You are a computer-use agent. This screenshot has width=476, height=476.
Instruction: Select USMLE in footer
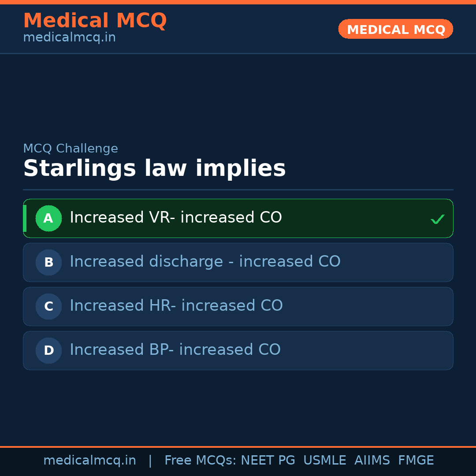tap(324, 461)
